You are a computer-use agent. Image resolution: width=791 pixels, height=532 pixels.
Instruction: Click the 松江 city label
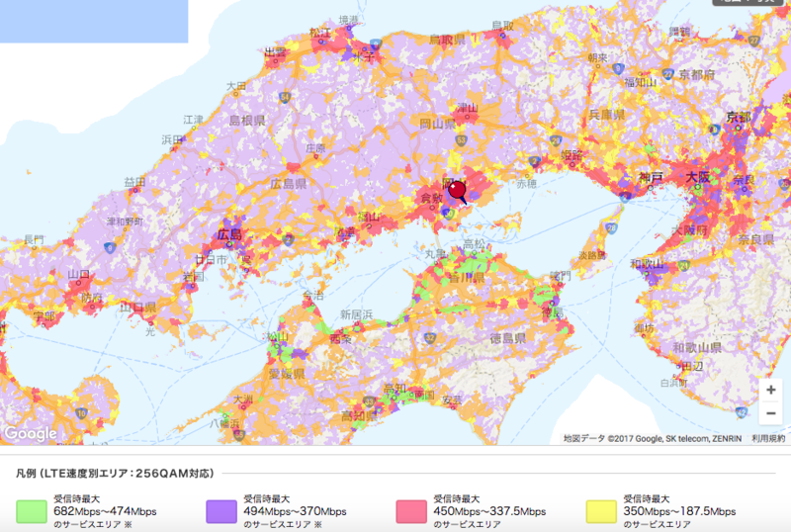click(320, 34)
